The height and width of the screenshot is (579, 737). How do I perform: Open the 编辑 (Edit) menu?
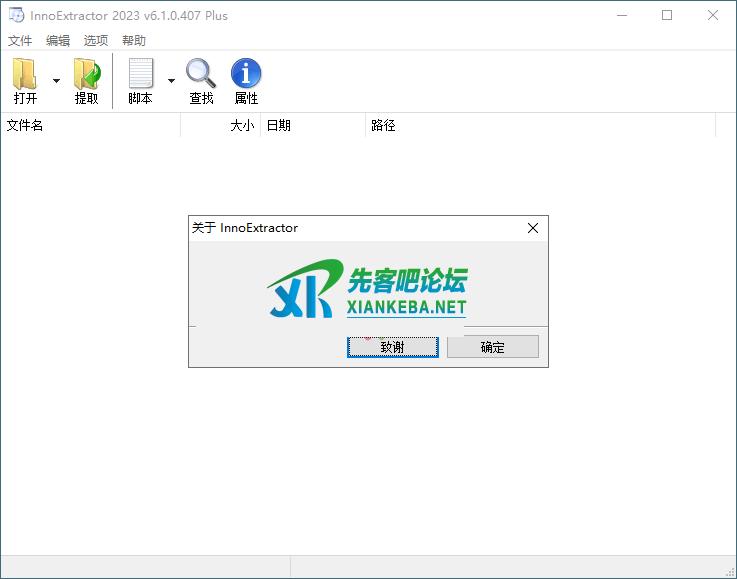coord(58,41)
